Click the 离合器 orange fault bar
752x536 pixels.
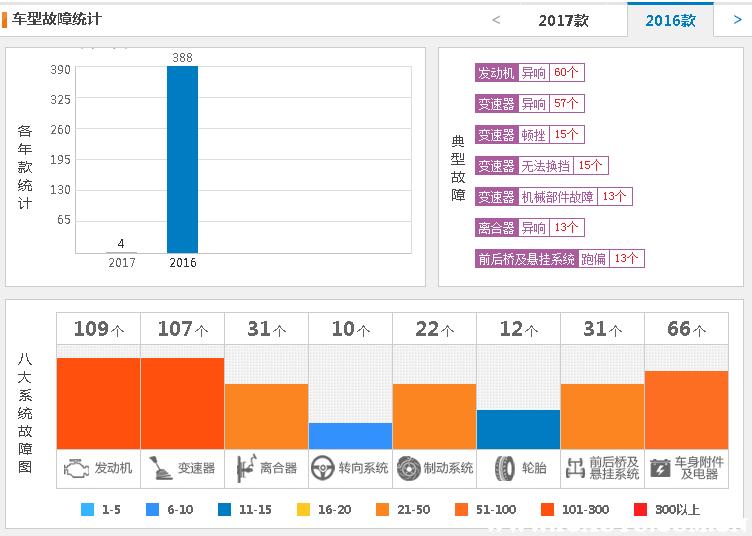[x=266, y=416]
